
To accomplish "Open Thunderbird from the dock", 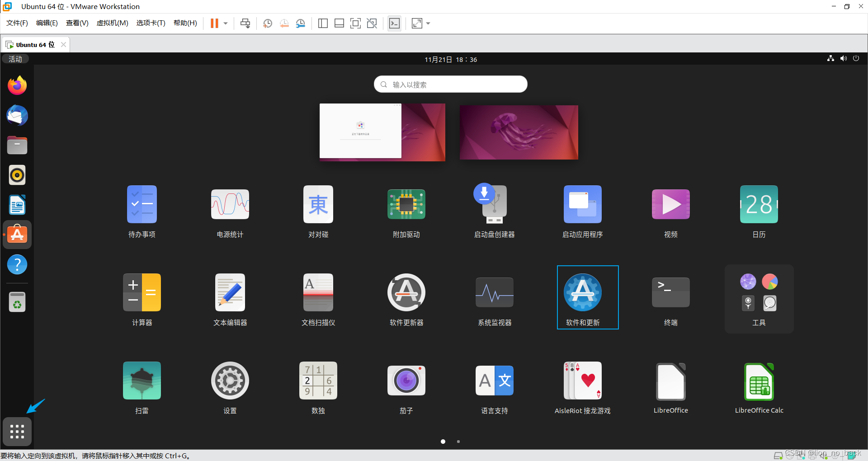I will 17,115.
